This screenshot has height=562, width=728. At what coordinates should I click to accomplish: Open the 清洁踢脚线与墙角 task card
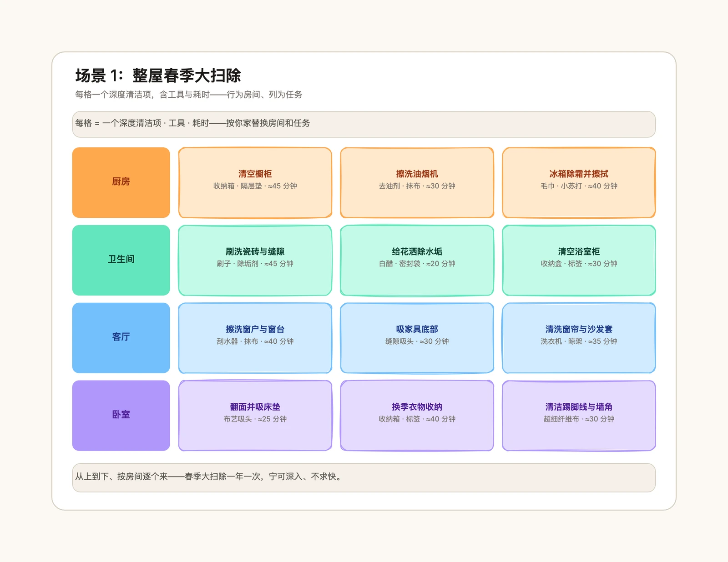(x=579, y=416)
